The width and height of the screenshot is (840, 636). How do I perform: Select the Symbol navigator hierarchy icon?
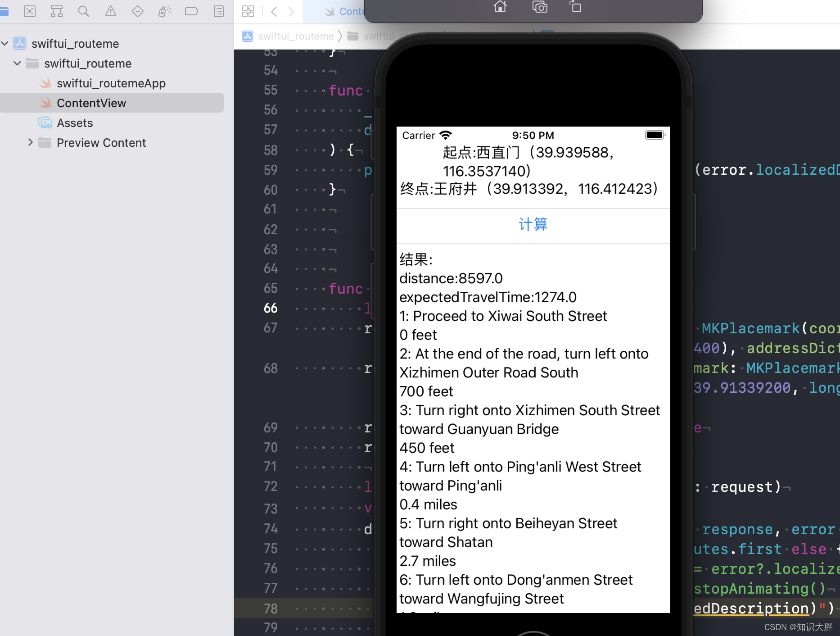click(57, 11)
